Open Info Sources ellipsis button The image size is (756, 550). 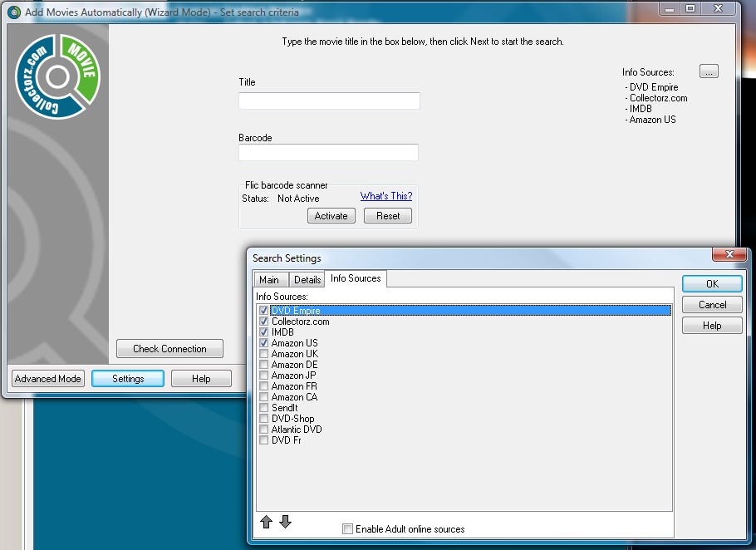tap(709, 71)
